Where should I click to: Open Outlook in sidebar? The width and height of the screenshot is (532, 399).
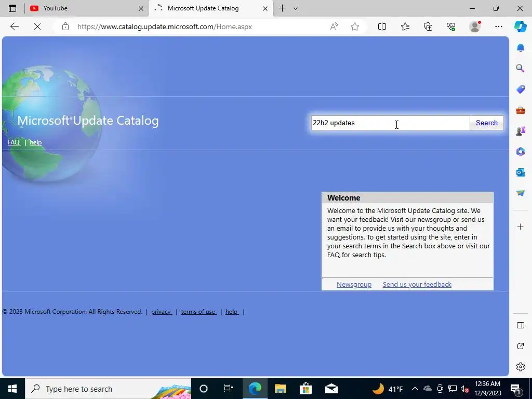coord(521,172)
